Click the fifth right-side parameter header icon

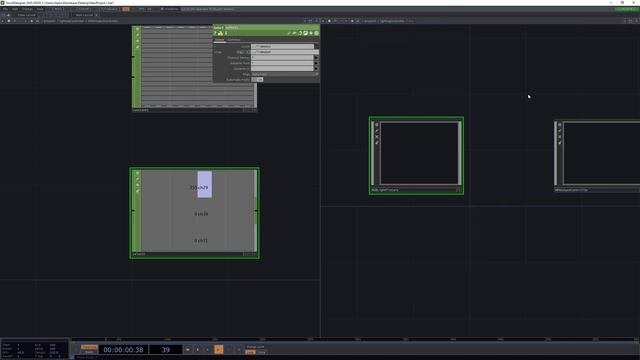point(311,33)
